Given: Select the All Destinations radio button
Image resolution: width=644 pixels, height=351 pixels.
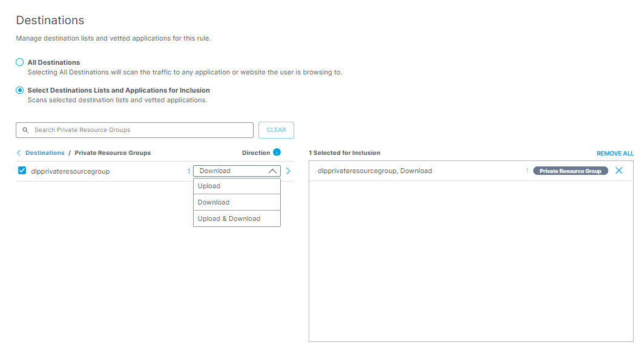Looking at the screenshot, I should pyautogui.click(x=20, y=62).
